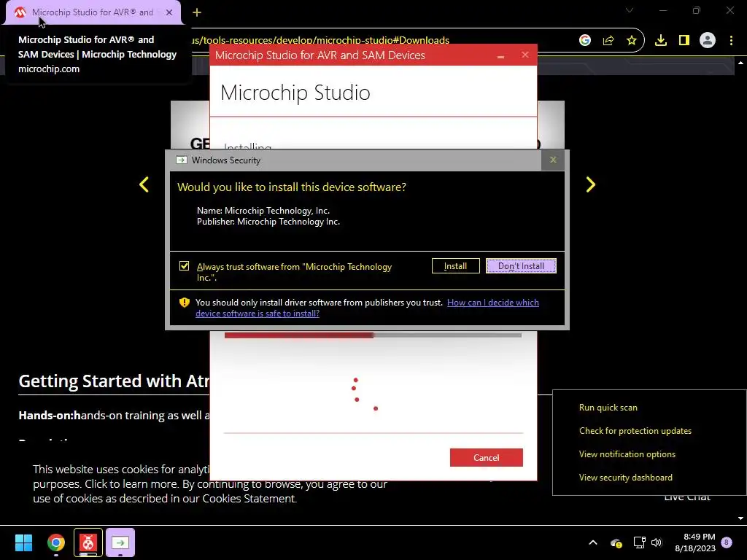Click the cloud sync warning tray icon
The width and height of the screenshot is (747, 560).
(x=616, y=542)
